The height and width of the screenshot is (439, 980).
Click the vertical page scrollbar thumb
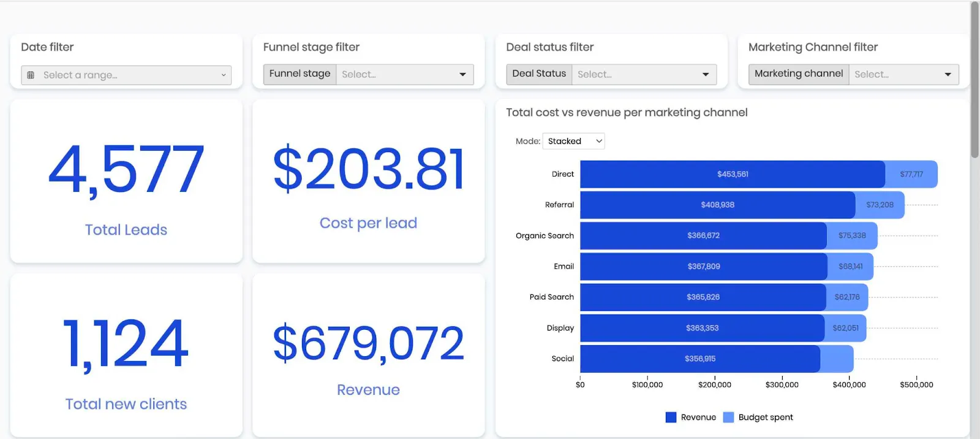pyautogui.click(x=975, y=80)
